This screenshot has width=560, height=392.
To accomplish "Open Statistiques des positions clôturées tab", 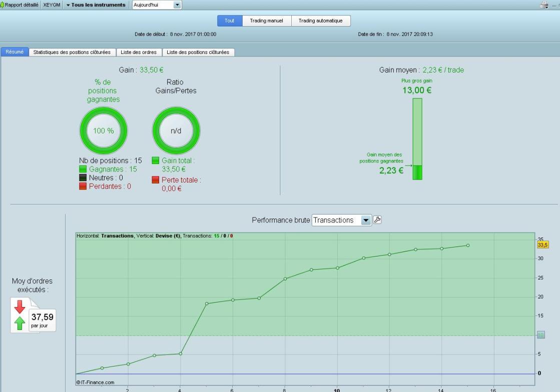I will pyautogui.click(x=72, y=52).
